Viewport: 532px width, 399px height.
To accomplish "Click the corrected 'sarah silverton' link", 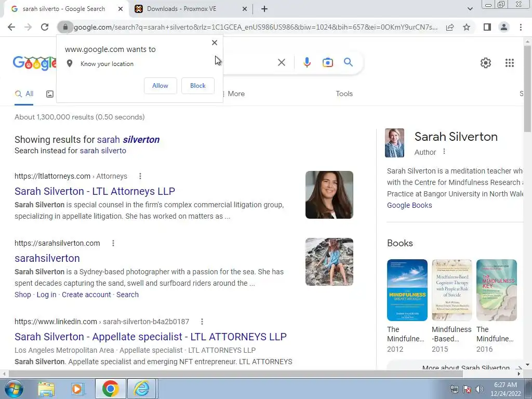I will [x=128, y=139].
